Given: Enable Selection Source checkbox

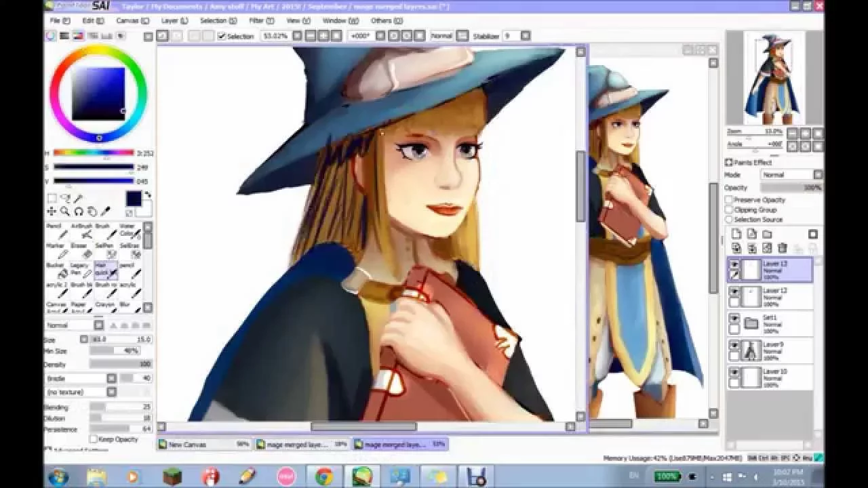Looking at the screenshot, I should [x=729, y=220].
